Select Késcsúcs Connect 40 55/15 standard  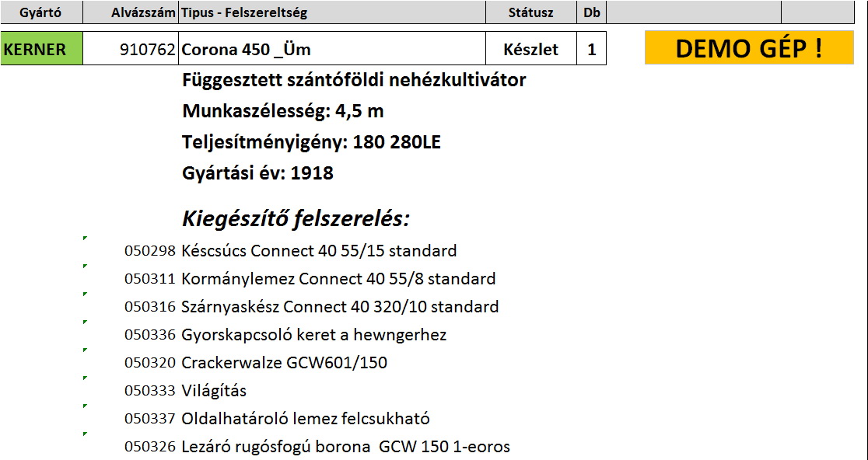click(x=319, y=251)
